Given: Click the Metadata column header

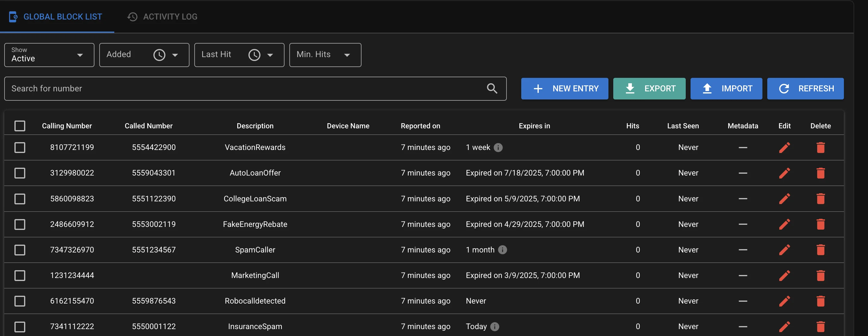Looking at the screenshot, I should [x=743, y=126].
